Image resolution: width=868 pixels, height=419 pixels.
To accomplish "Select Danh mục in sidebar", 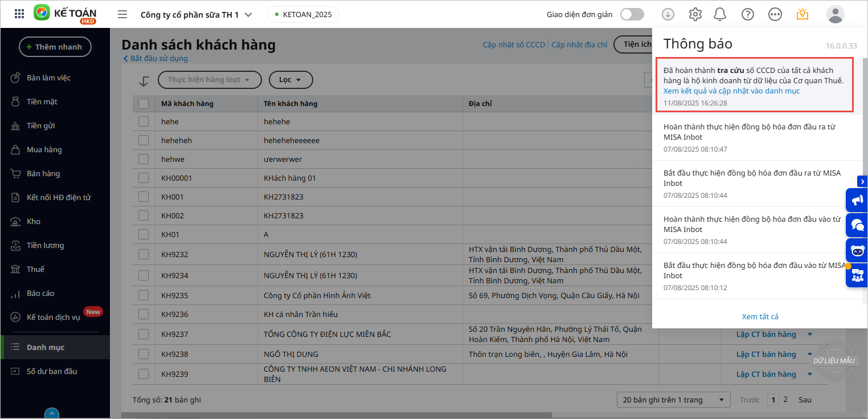I will coord(55,347).
